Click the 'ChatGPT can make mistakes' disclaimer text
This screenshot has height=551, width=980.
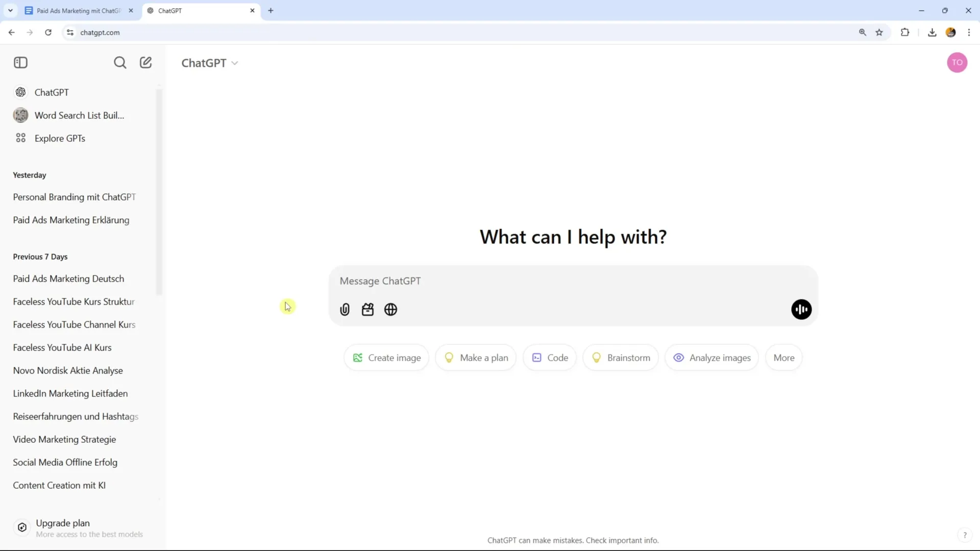573,540
